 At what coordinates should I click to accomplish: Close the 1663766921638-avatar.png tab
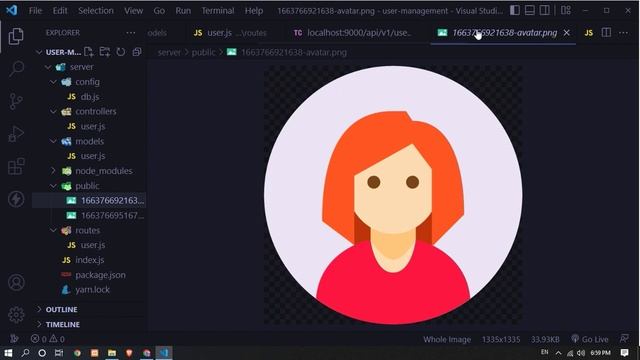567,33
